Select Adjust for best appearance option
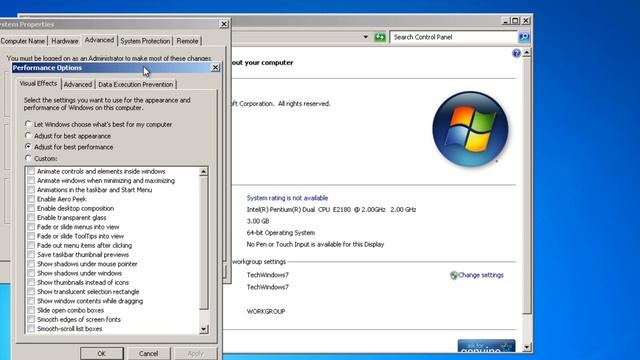Image resolution: width=640 pixels, height=360 pixels. (x=28, y=135)
